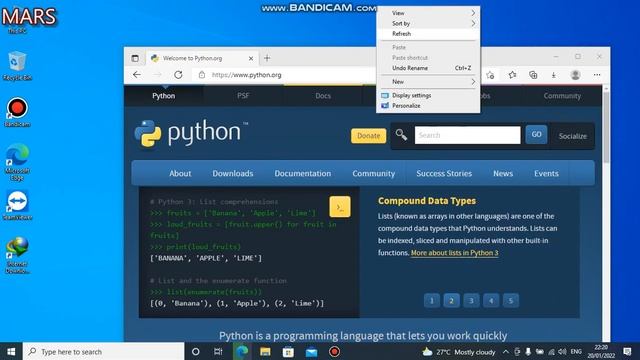Show slide 3 of the code carousel
Image resolution: width=640 pixels, height=360 pixels.
(x=471, y=301)
